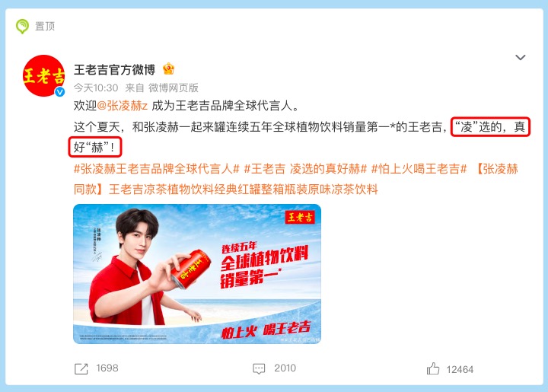
Task: Click the comment count 2010
Action: point(285,368)
